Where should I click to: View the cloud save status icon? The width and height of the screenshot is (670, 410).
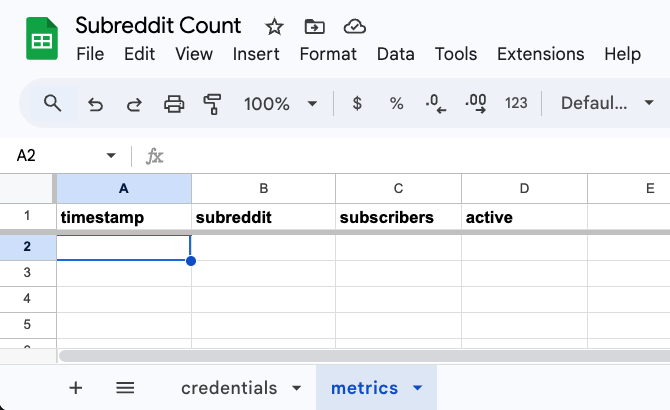pos(353,26)
